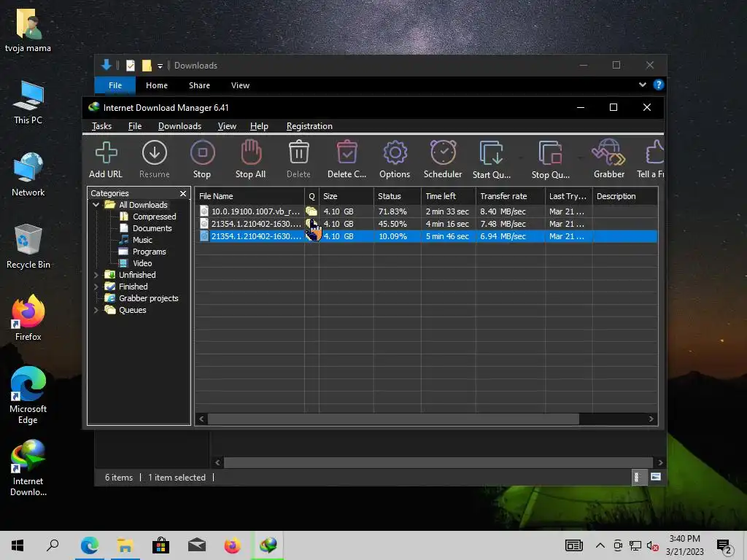Viewport: 747px width, 560px height.
Task: Expand the Unfinished category
Action: click(96, 275)
